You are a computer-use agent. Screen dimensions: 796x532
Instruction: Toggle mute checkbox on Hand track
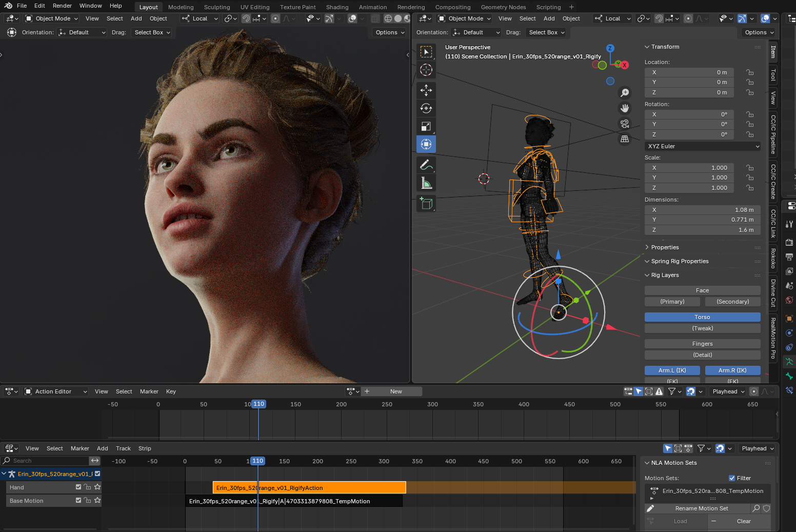tap(78, 487)
